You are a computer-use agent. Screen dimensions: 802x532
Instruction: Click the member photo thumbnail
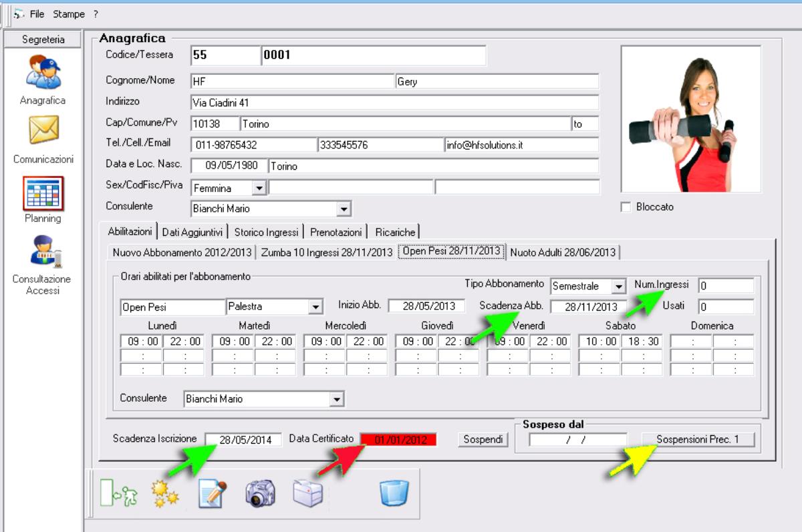click(x=690, y=119)
